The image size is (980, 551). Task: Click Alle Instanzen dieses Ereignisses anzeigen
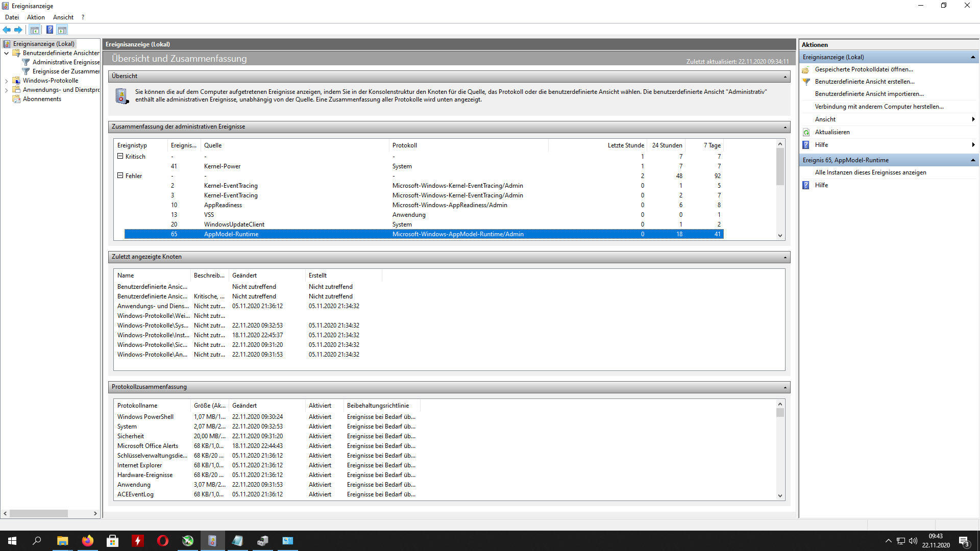[870, 172]
